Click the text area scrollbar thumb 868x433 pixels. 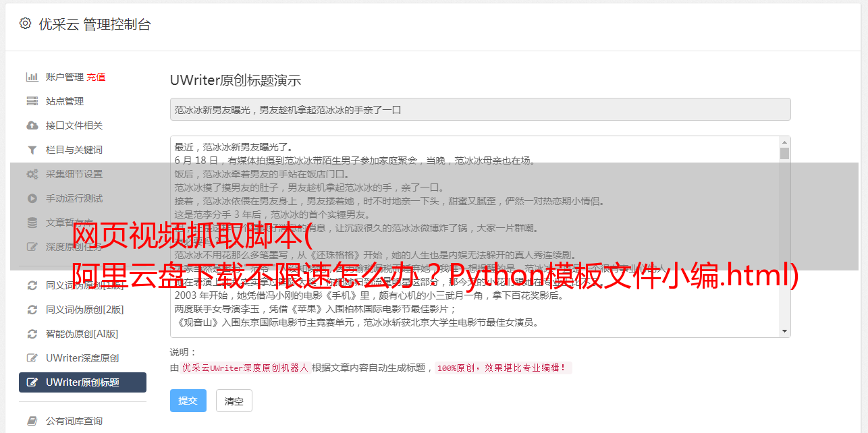click(784, 153)
